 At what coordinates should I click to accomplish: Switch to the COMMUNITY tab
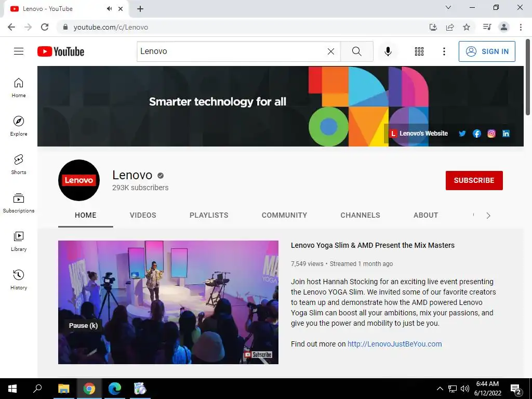284,215
